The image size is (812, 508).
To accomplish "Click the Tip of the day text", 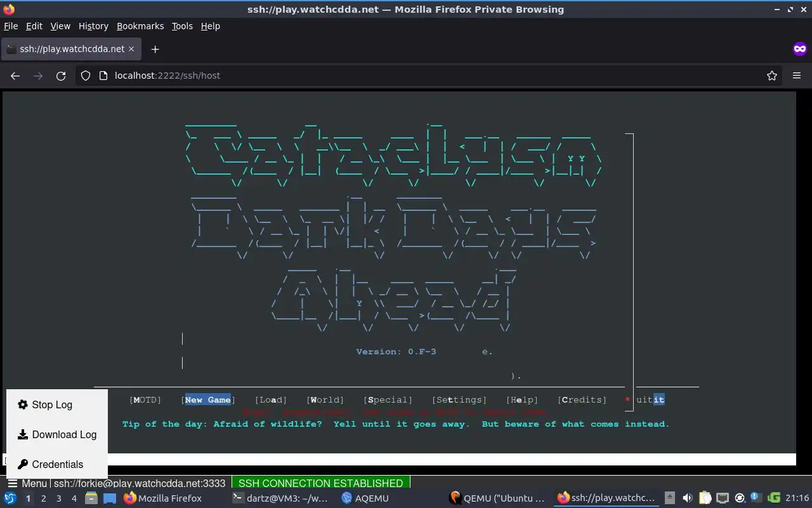I will coord(396,424).
